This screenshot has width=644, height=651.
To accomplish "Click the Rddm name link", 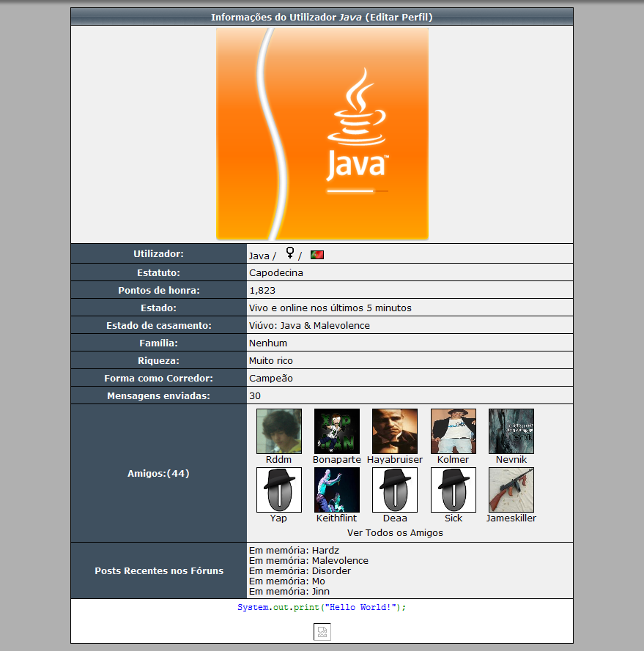I will (x=279, y=460).
